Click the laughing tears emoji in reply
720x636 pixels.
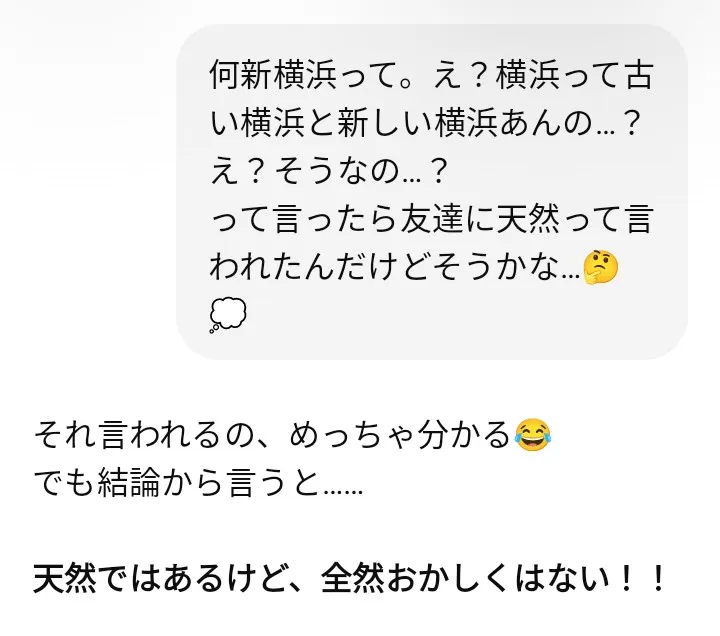(x=533, y=435)
